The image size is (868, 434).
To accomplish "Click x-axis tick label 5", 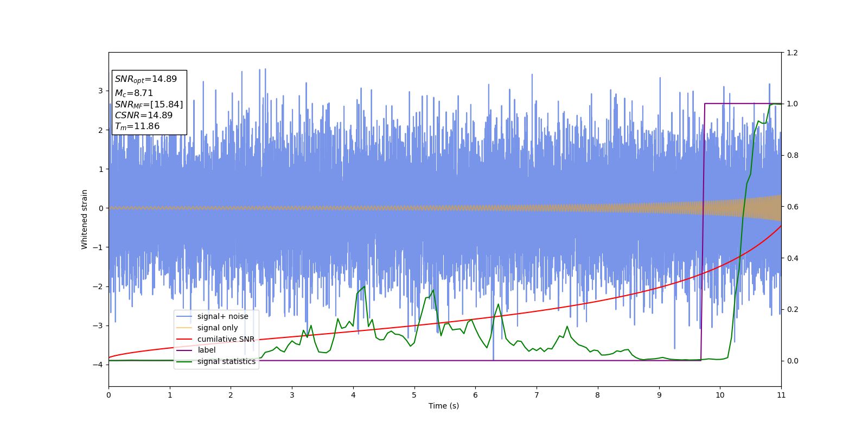I will (x=414, y=395).
